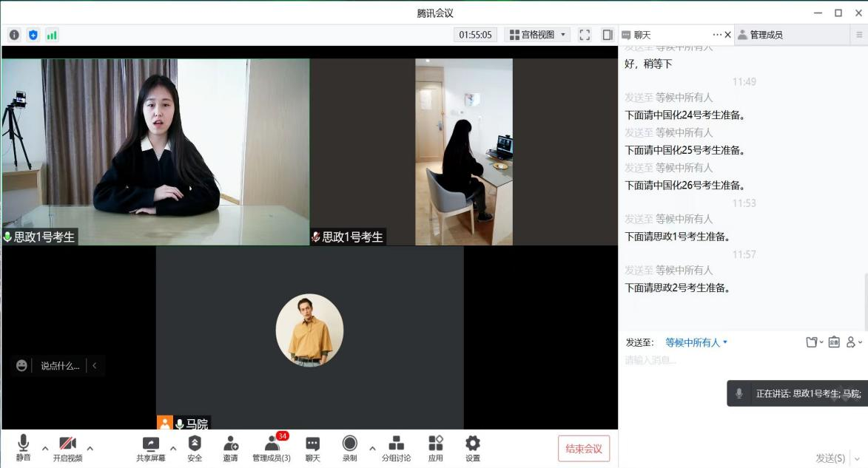Mute microphone with 静音 button
The height and width of the screenshot is (468, 868).
click(24, 447)
